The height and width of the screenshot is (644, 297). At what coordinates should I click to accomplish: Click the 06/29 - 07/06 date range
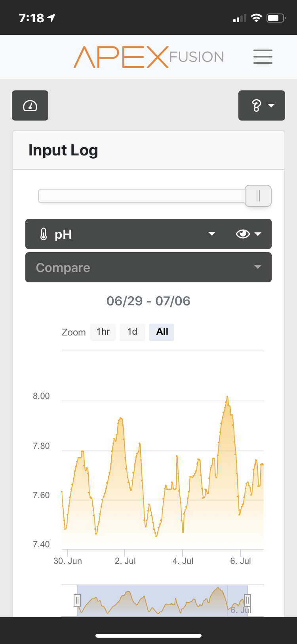click(x=148, y=301)
